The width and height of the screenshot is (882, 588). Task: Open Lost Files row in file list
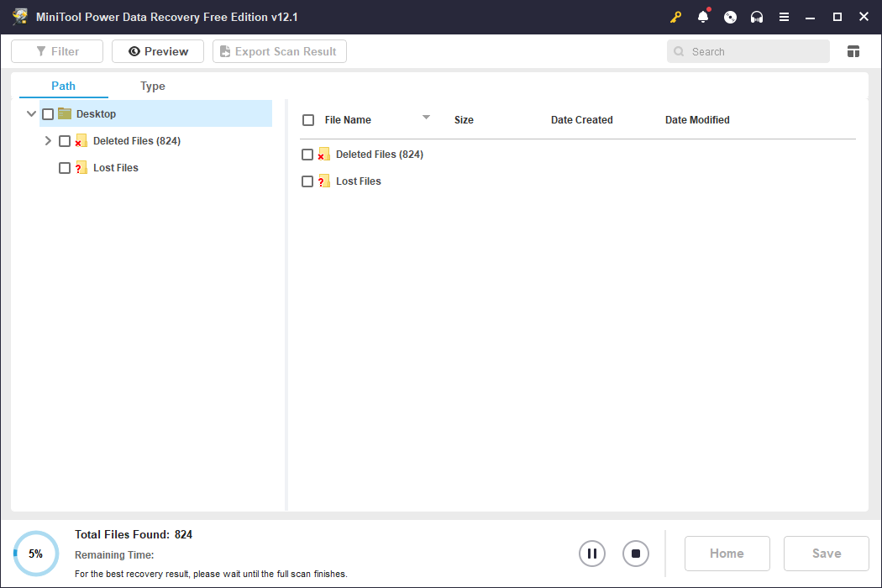(x=359, y=181)
